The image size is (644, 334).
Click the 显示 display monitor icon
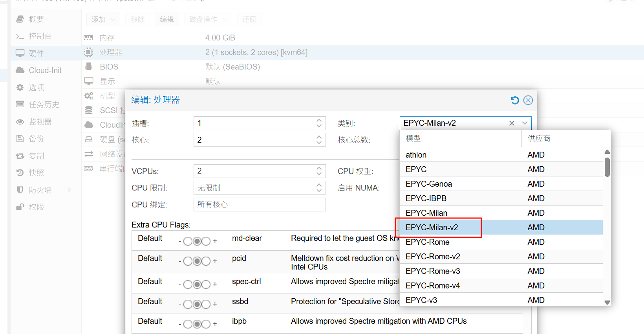coord(89,81)
